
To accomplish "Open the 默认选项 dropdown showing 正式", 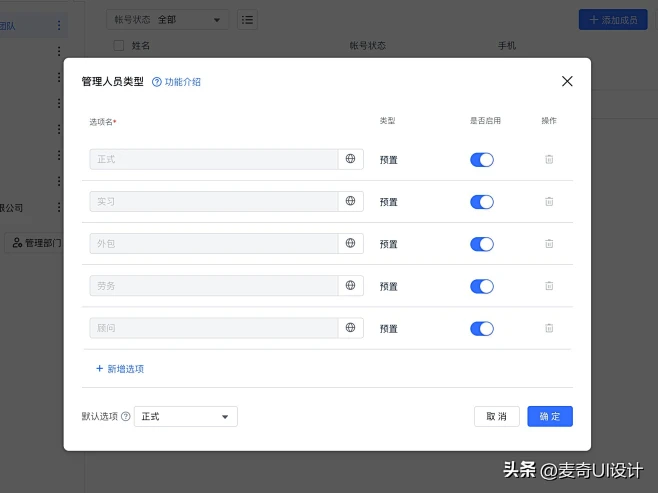I will point(185,416).
